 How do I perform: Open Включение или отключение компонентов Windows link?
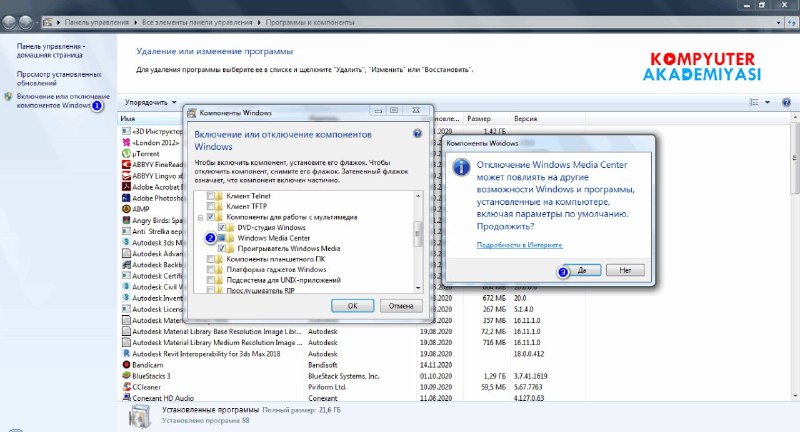[63, 100]
